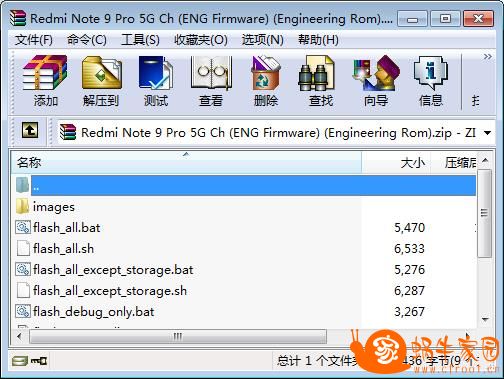Open the 查看 (View) book icon
The width and height of the screenshot is (504, 379).
211,81
